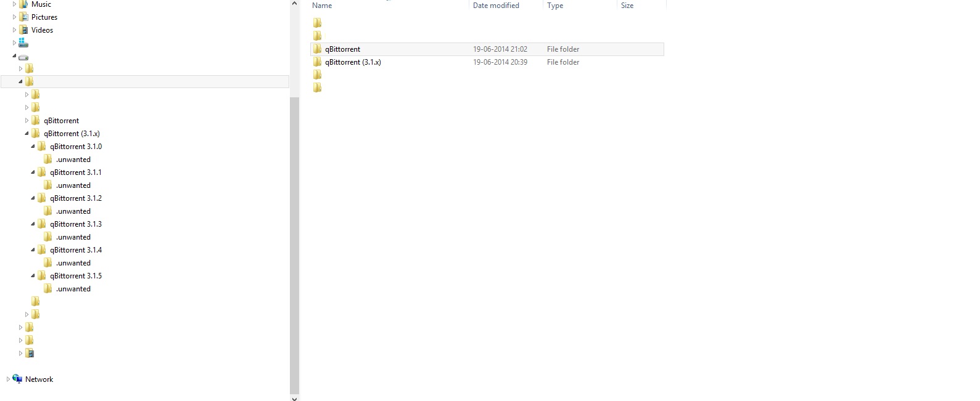Click date 19-06-2014 21:02
This screenshot has width=980, height=401.
pyautogui.click(x=500, y=49)
